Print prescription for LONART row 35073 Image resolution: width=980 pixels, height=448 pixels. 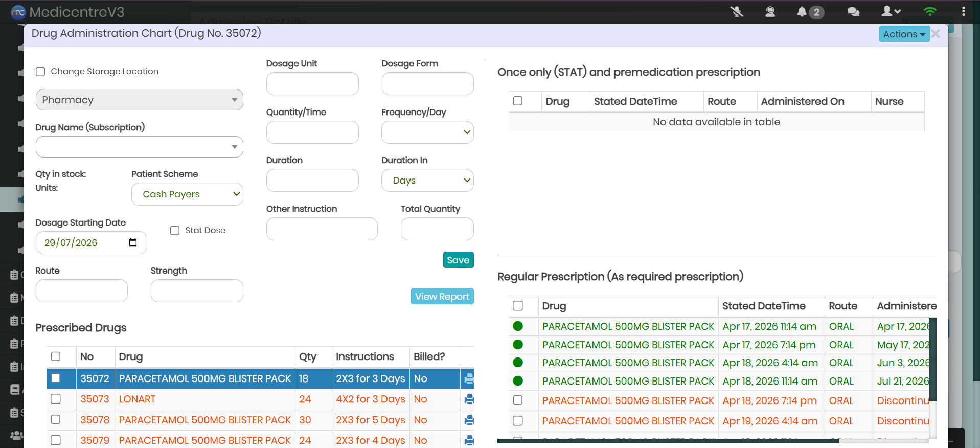click(x=469, y=399)
